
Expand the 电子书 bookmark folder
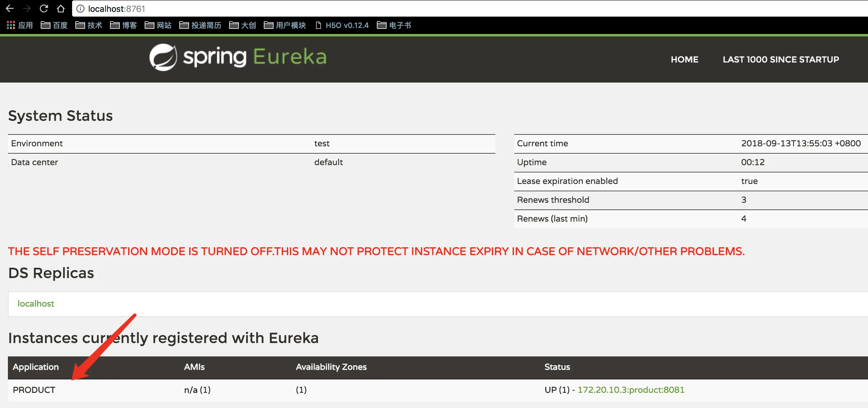click(x=394, y=25)
